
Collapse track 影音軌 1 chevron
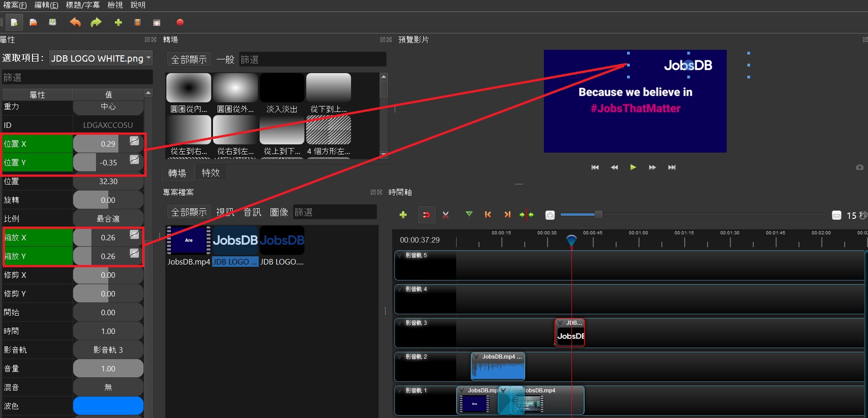pos(400,391)
